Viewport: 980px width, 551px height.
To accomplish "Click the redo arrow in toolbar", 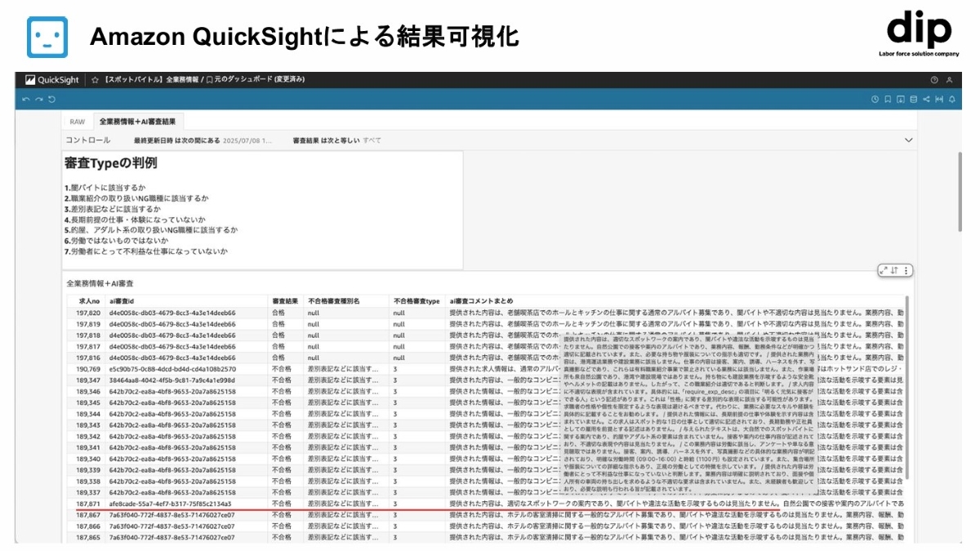I will [38, 100].
